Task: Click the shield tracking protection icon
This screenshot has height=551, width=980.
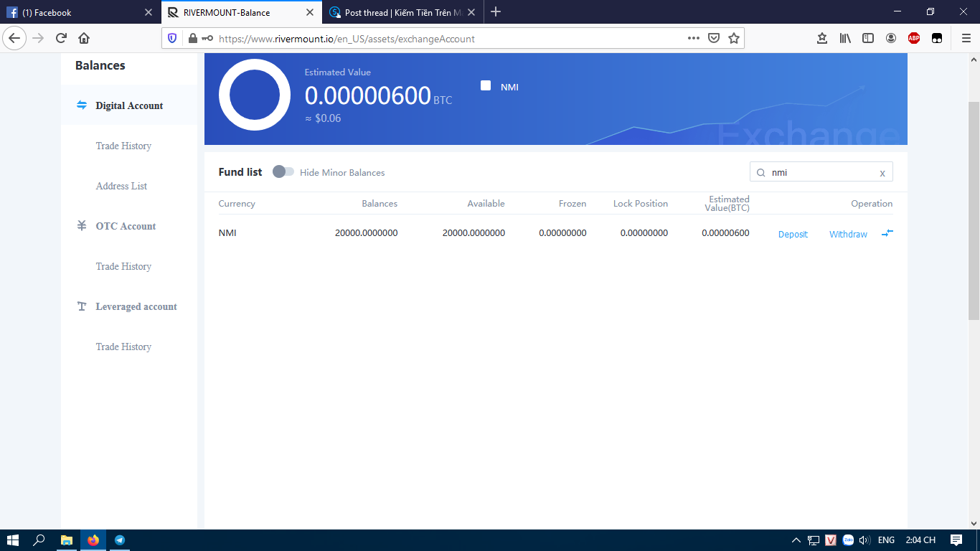Action: click(x=172, y=39)
